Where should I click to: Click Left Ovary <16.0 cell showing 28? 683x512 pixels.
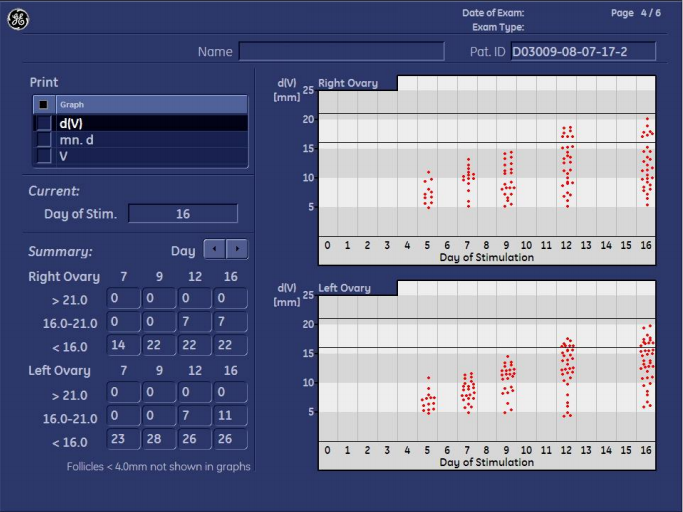click(159, 439)
